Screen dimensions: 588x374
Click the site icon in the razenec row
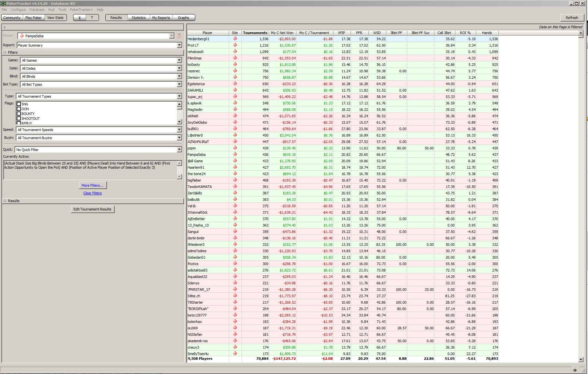pos(235,71)
